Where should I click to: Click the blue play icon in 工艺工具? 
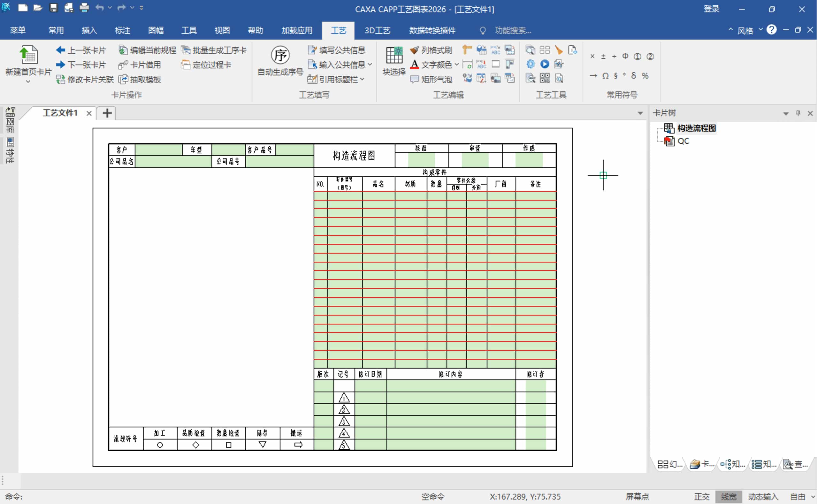[x=545, y=64]
